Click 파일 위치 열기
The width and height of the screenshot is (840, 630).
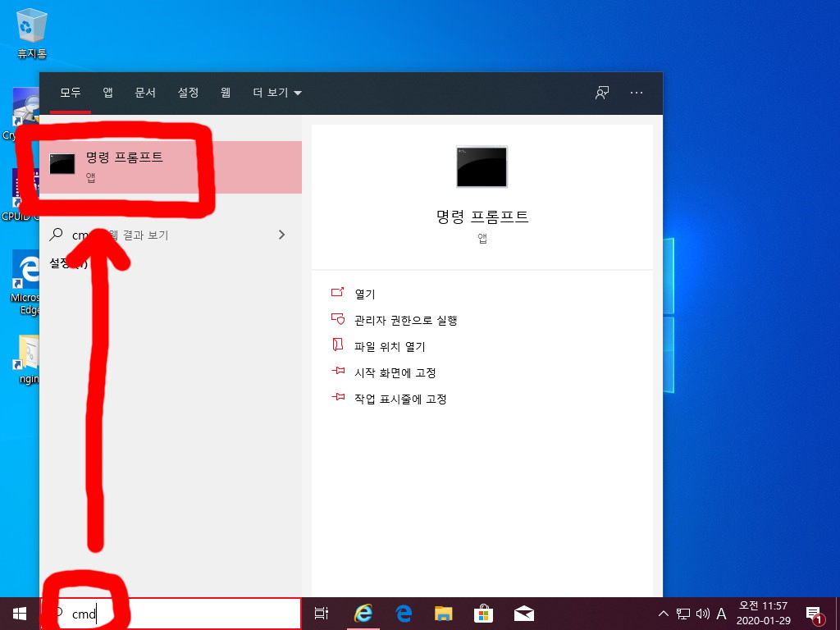pos(390,347)
